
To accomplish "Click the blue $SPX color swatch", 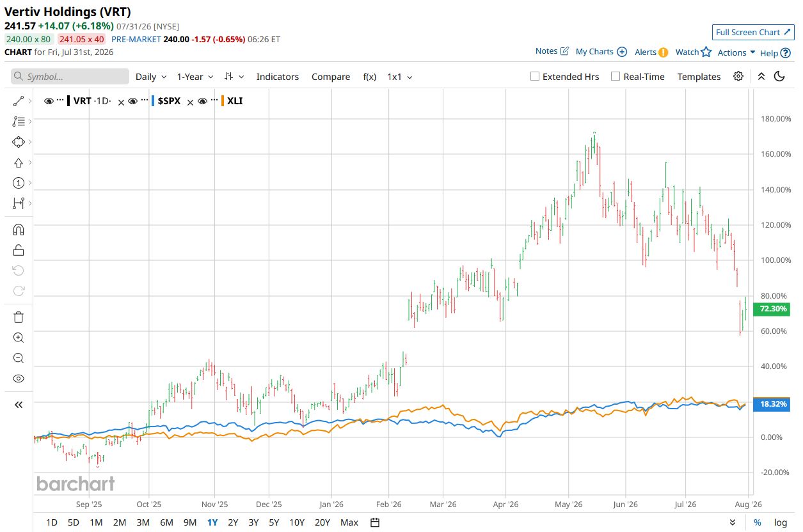I will 153,101.
